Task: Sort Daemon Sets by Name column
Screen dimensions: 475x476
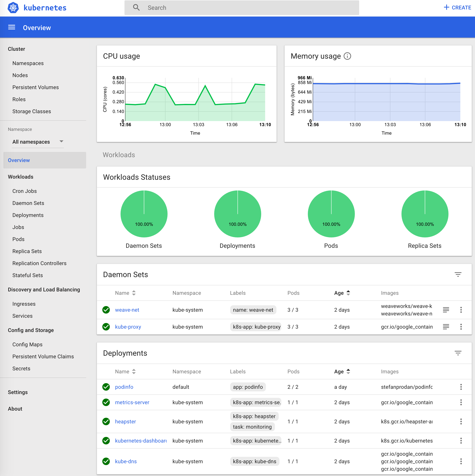Action: pyautogui.click(x=125, y=293)
